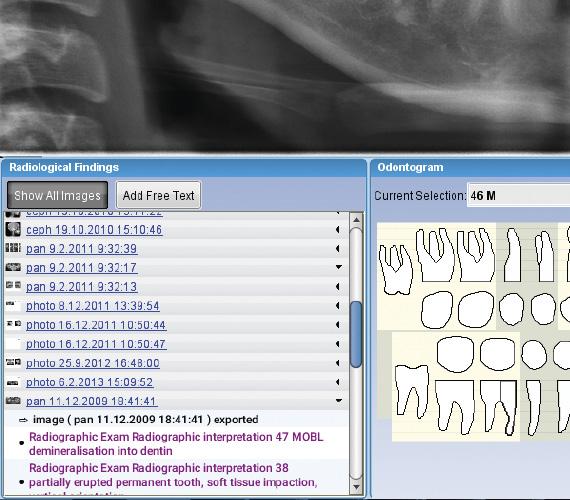Click the Add Free Text button
570x500 pixels.
tap(158, 195)
